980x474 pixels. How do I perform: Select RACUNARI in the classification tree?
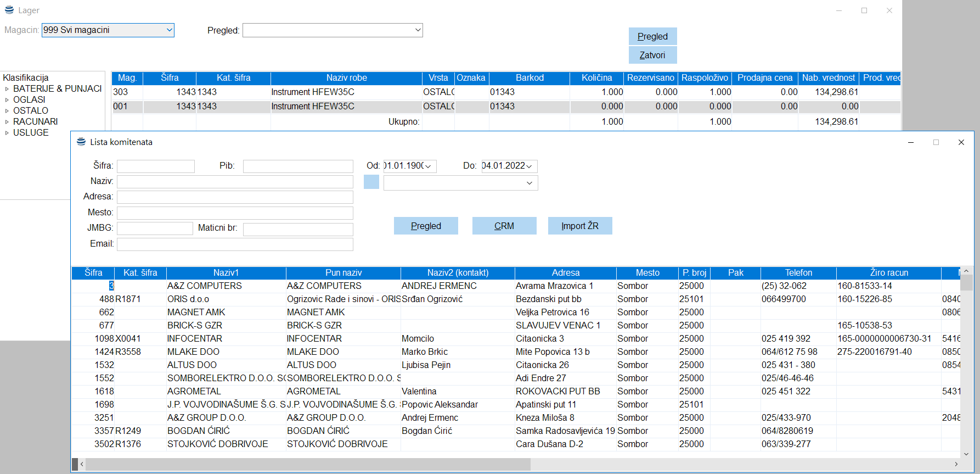[35, 121]
